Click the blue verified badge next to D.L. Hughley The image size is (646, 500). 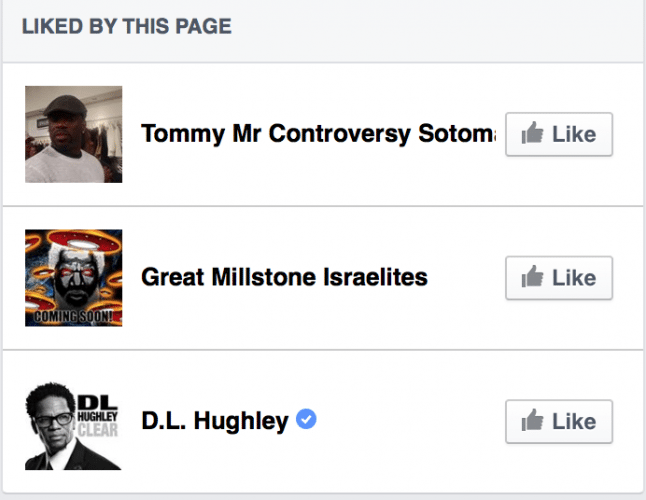pos(307,421)
